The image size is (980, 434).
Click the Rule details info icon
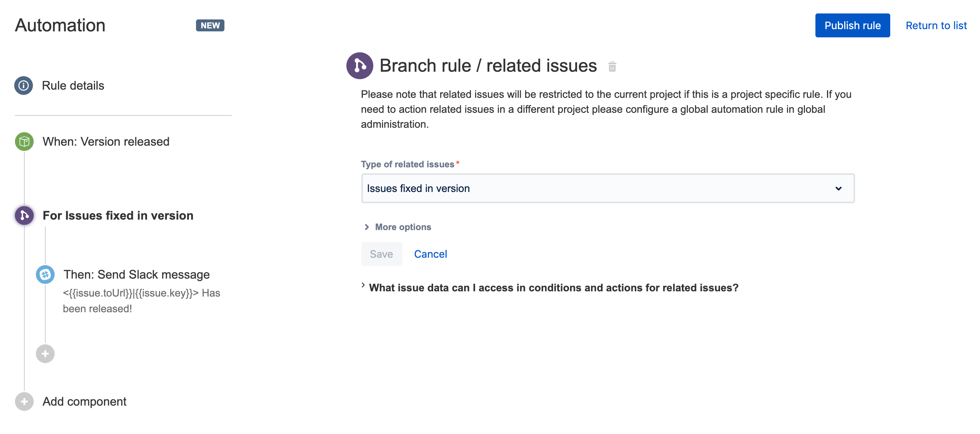coord(24,86)
